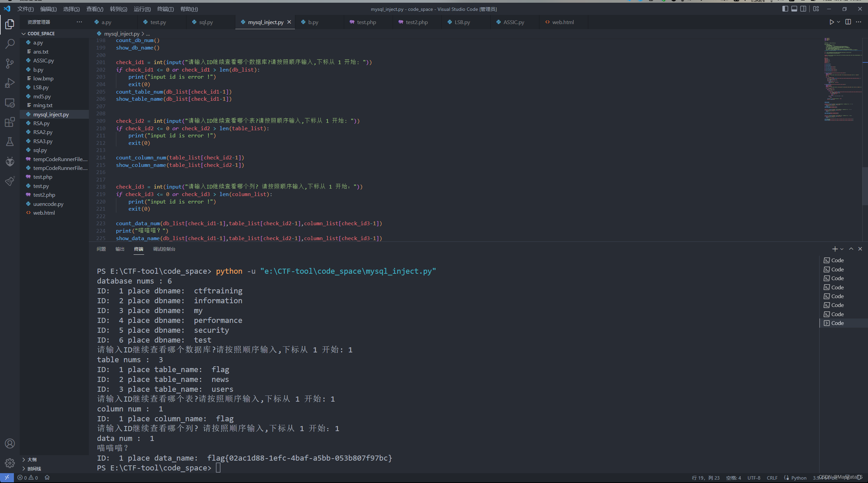This screenshot has height=483, width=868.
Task: Focus the terminal prompt input line
Action: [218, 468]
